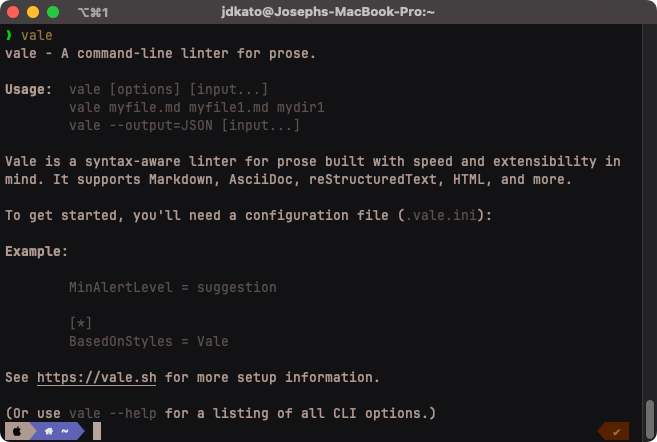Click the '[*]' section header in example

(x=81, y=323)
